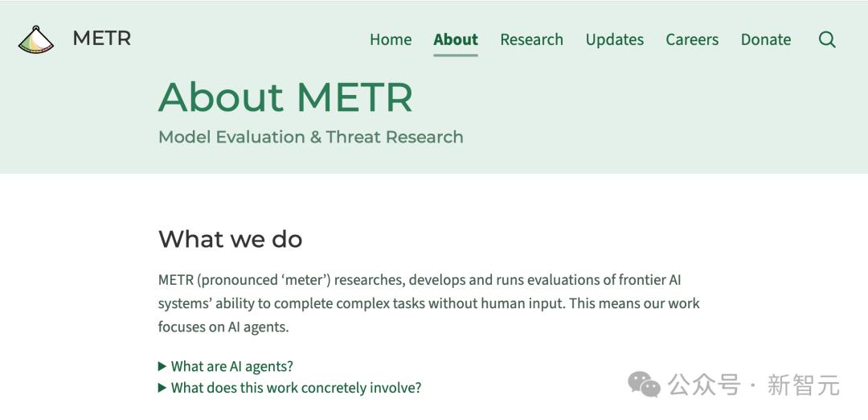Visit the Careers nav link

[x=692, y=40]
